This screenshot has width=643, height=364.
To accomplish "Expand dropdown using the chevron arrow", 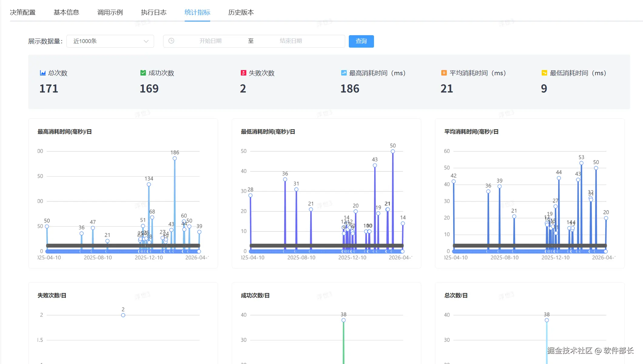I will pyautogui.click(x=146, y=41).
